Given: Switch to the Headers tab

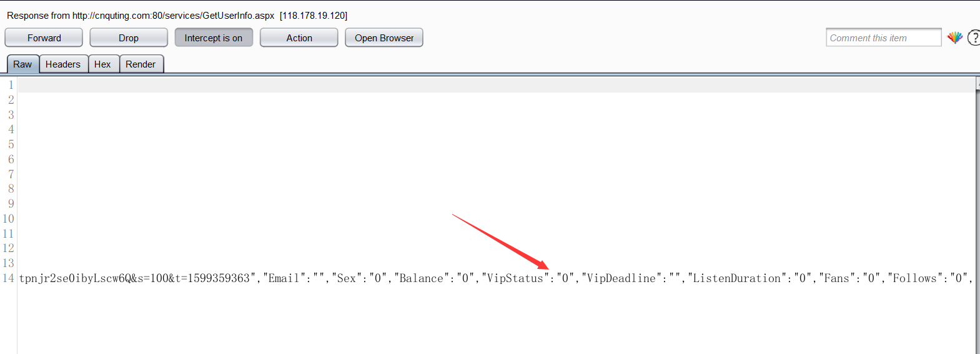Looking at the screenshot, I should [63, 64].
